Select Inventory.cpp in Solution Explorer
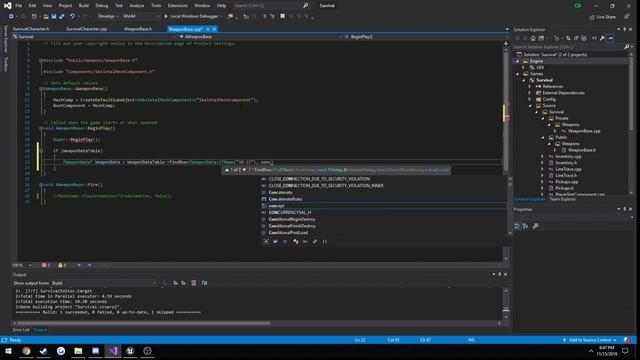640x360 pixels. click(x=568, y=156)
